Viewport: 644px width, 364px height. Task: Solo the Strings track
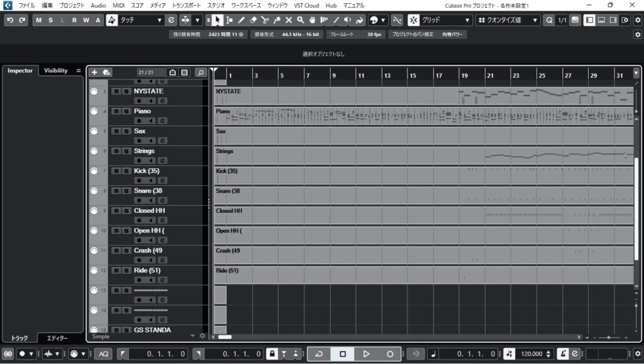point(126,151)
